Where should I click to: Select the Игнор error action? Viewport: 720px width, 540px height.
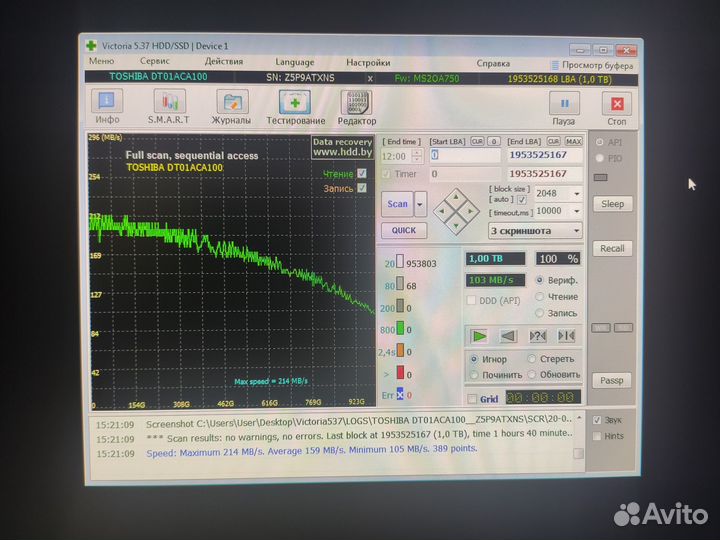[474, 359]
